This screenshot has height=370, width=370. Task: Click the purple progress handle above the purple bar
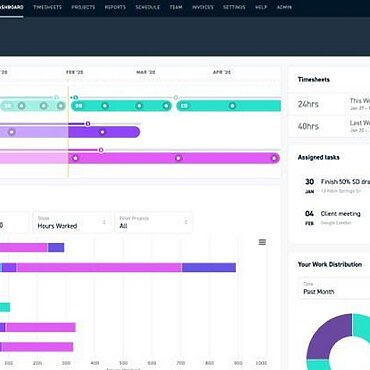point(88,124)
